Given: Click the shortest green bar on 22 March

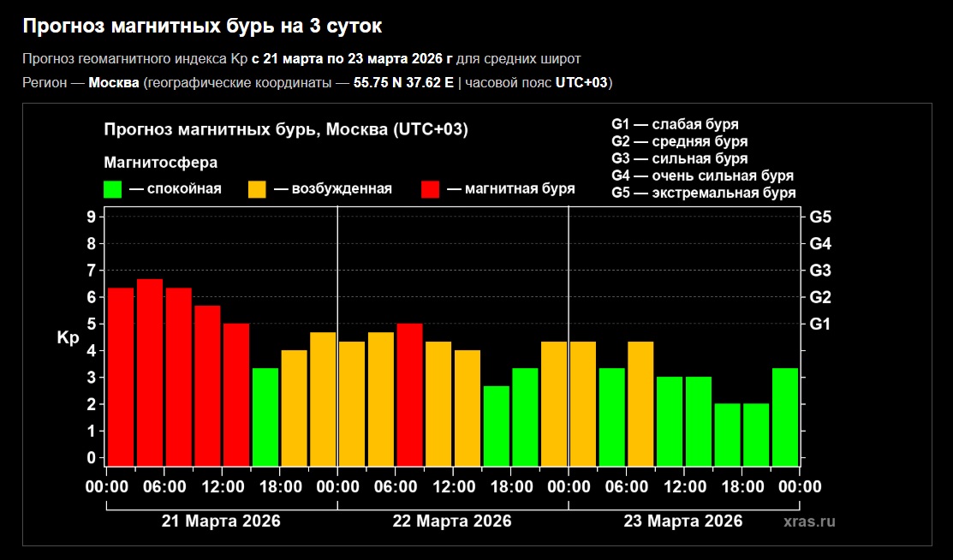Looking at the screenshot, I should click(x=496, y=426).
